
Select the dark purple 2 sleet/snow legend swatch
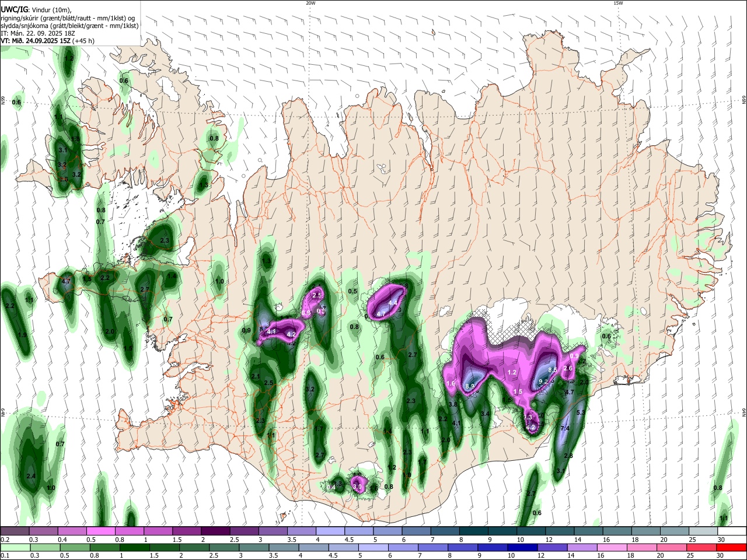point(215,531)
